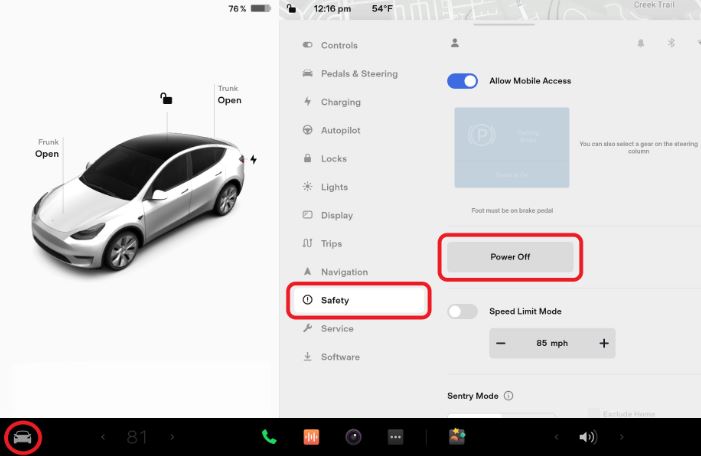
Task: Lower volume with left arrow
Action: [x=557, y=437]
